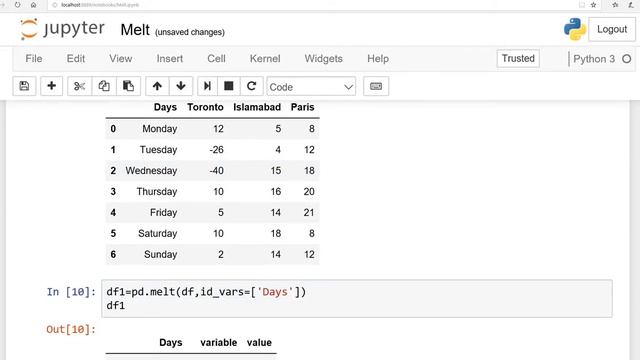This screenshot has width=640, height=360.
Task: Click into the In [10] code cell
Action: coord(357,298)
